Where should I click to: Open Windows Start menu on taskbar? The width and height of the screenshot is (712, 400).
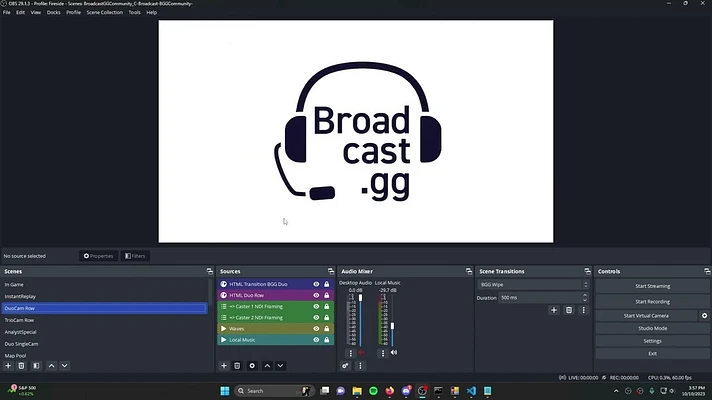click(x=225, y=391)
